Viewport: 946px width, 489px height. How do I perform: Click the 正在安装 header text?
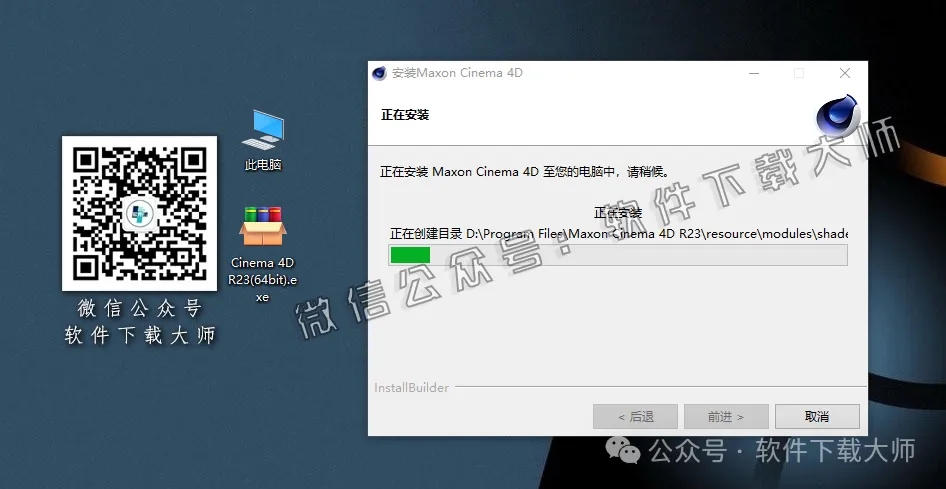pyautogui.click(x=405, y=115)
